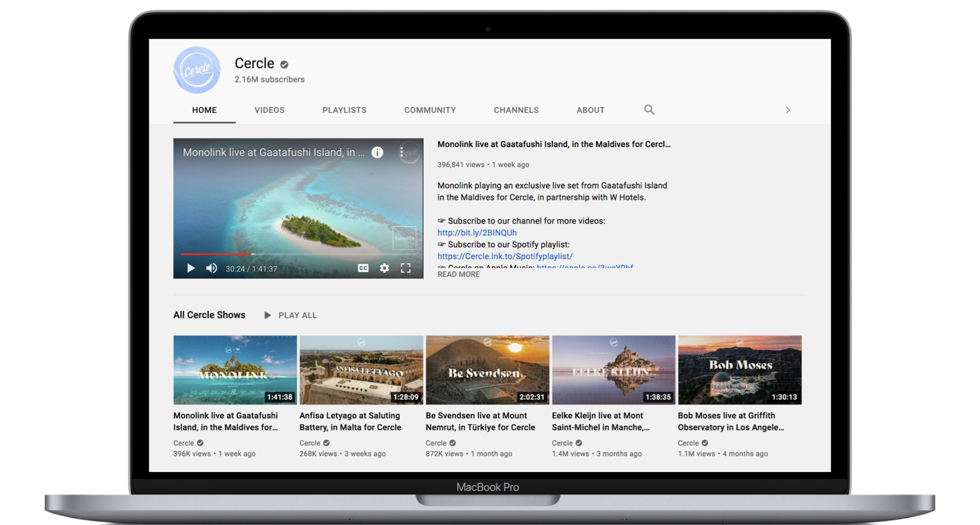The image size is (980, 525).
Task: Open the Be Svendsen video thumbnail
Action: (488, 370)
